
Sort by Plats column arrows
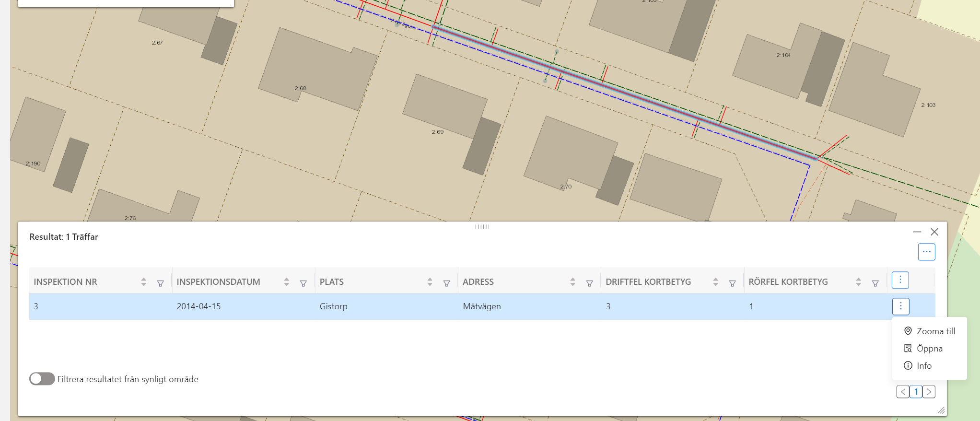coord(430,282)
